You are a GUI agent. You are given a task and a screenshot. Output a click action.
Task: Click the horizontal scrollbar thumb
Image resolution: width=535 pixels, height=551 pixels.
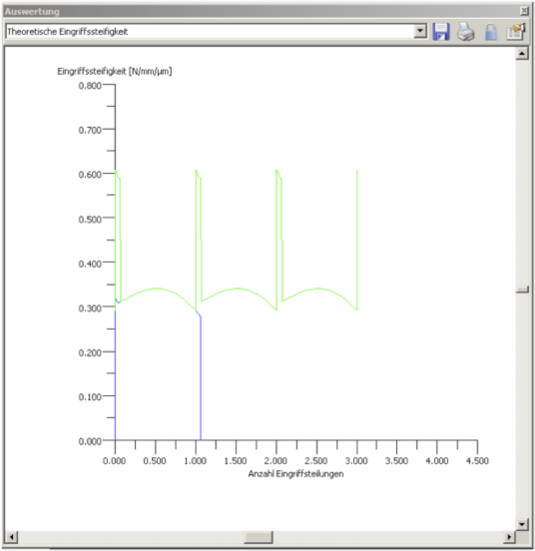[258, 537]
